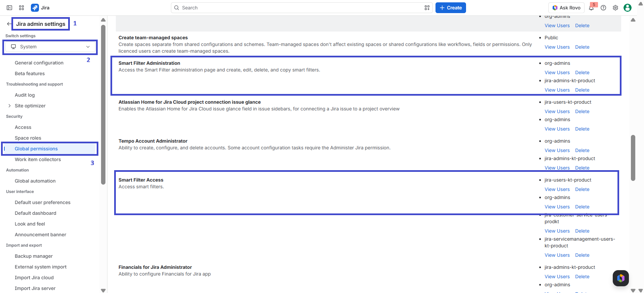The height and width of the screenshot is (293, 644).
Task: Open External system import page
Action: 41,267
